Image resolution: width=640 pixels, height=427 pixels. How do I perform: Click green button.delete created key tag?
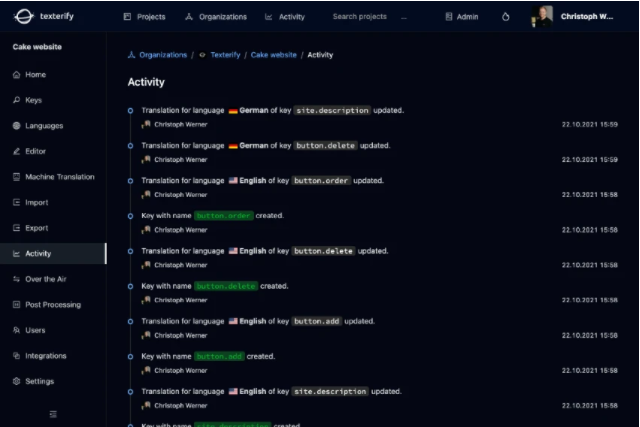(x=226, y=286)
